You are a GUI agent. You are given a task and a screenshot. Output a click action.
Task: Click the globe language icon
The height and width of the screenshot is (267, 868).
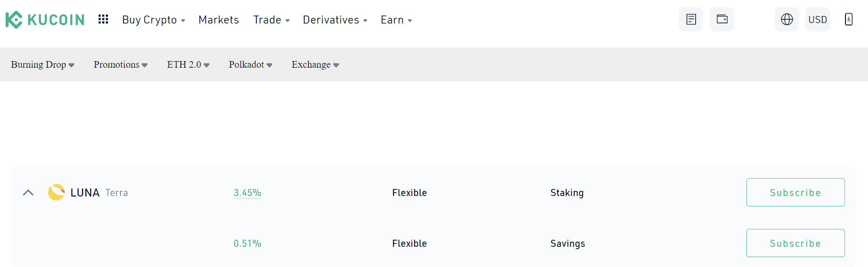(x=787, y=19)
